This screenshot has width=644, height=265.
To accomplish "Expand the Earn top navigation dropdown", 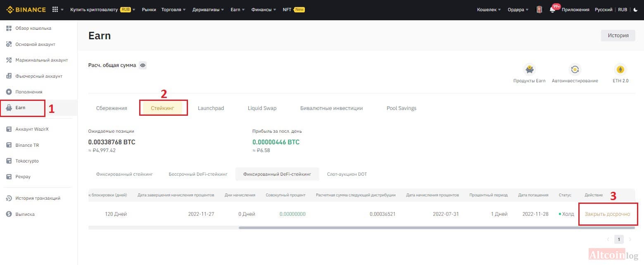I will point(238,10).
